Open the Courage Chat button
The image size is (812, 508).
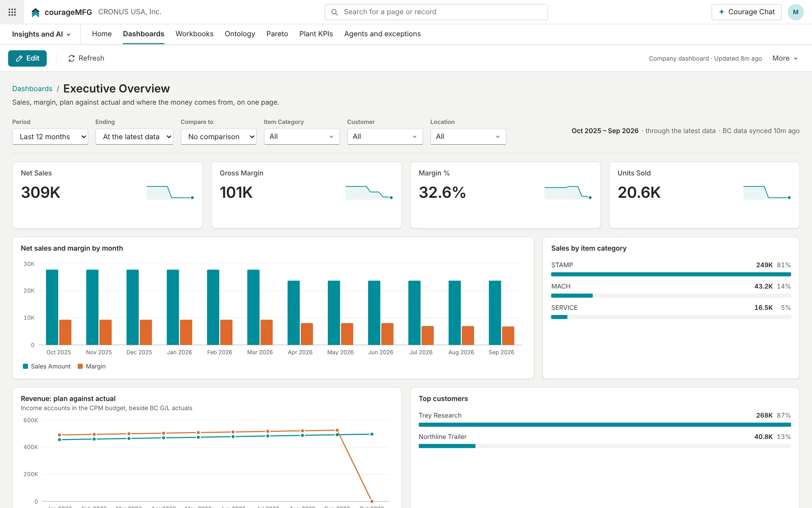[x=746, y=12]
